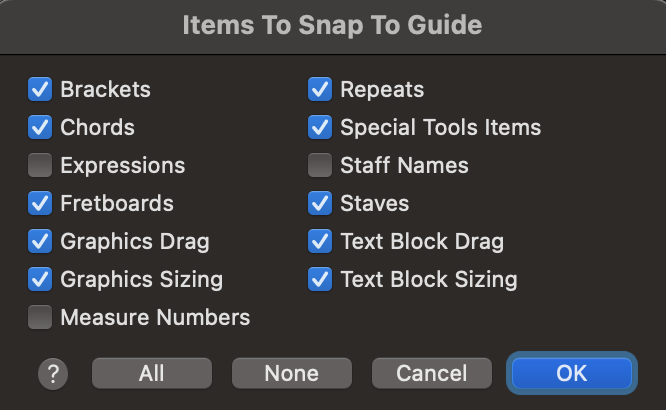The image size is (666, 410).
Task: Uncheck Graphics Drag option
Action: coord(40,242)
